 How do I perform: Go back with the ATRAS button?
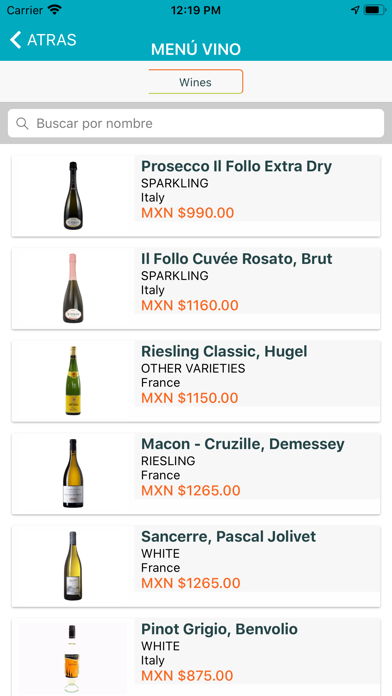click(43, 40)
